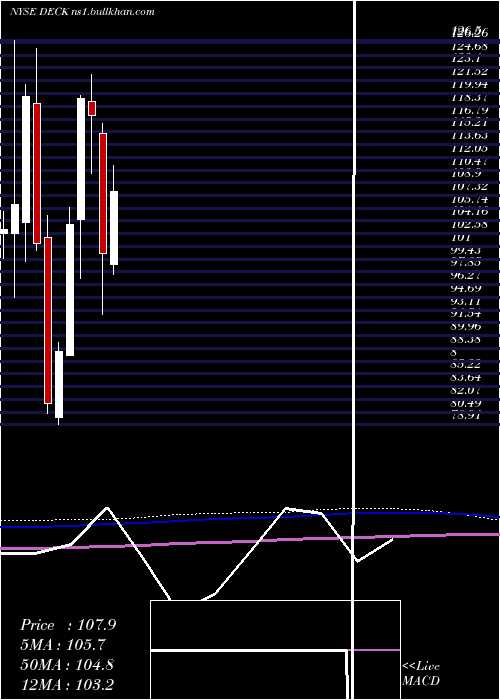Click the 96.27 price axis label

467,276
